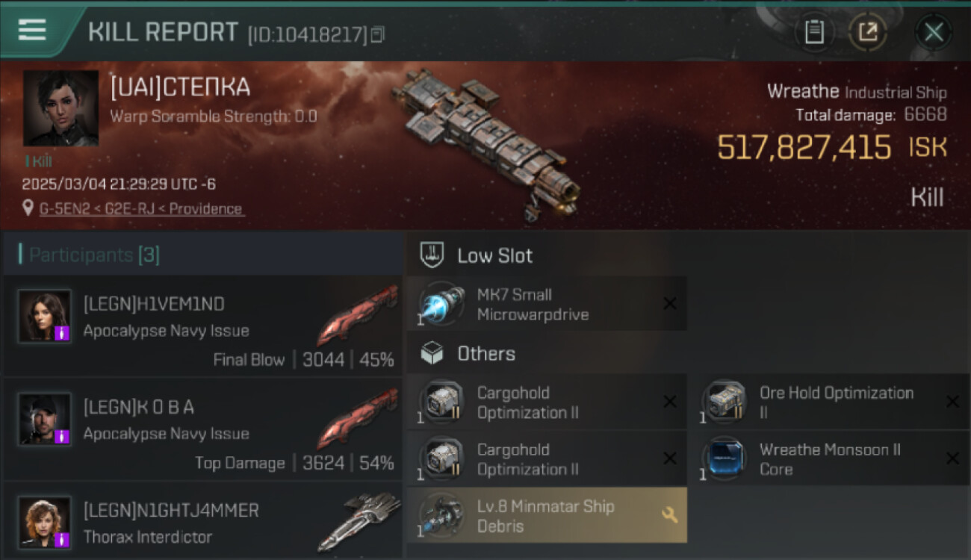Click wrench icon on Minmatar Ship Debris
The height and width of the screenshot is (560, 971).
click(x=670, y=515)
